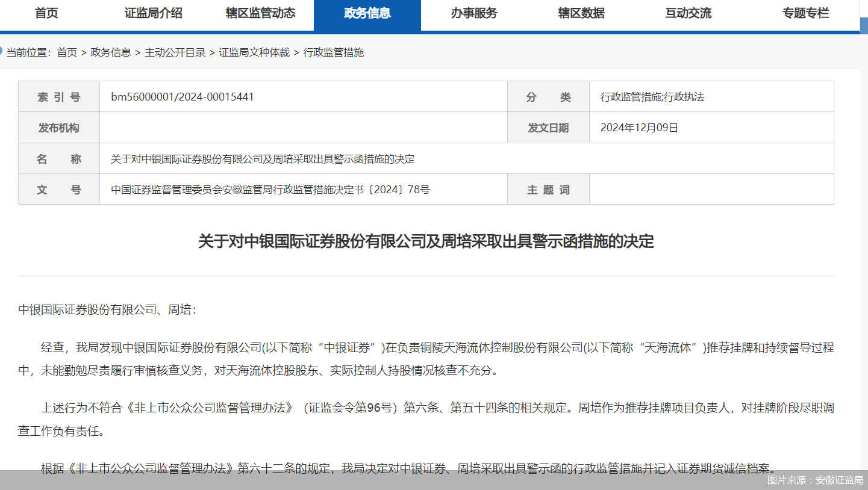Click the 索引号 label cell
Viewport: 868px width, 490px height.
coord(59,97)
